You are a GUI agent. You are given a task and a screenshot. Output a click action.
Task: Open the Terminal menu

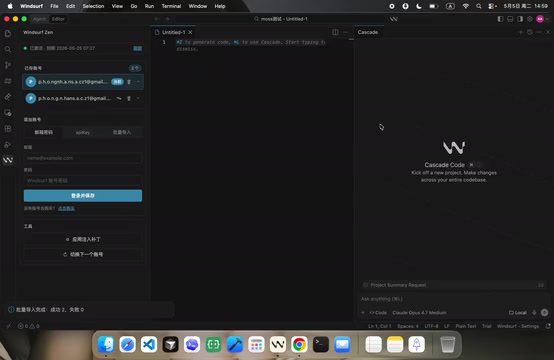(171, 6)
